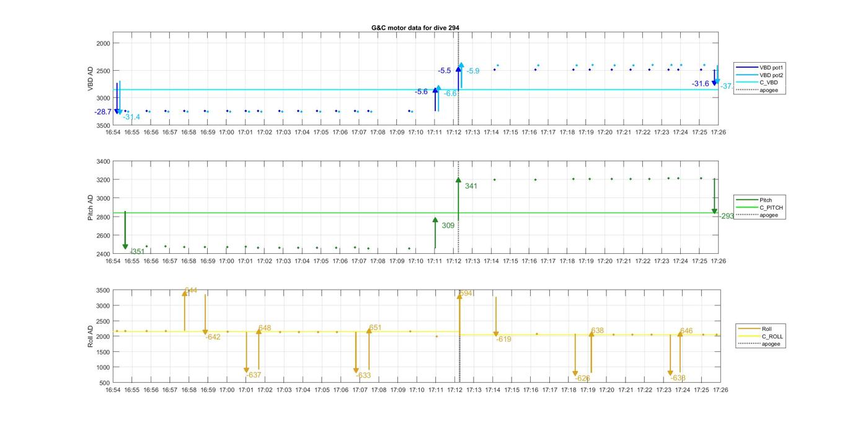Image resolution: width=868 pixels, height=430 pixels.
Task: Click the '3400' tick on the Pitch axis
Action: (103, 162)
